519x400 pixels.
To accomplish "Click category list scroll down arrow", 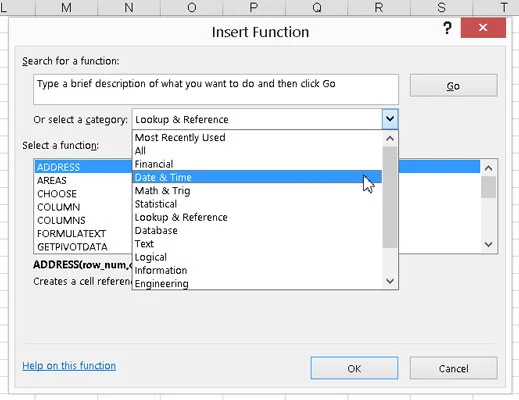I will (390, 281).
